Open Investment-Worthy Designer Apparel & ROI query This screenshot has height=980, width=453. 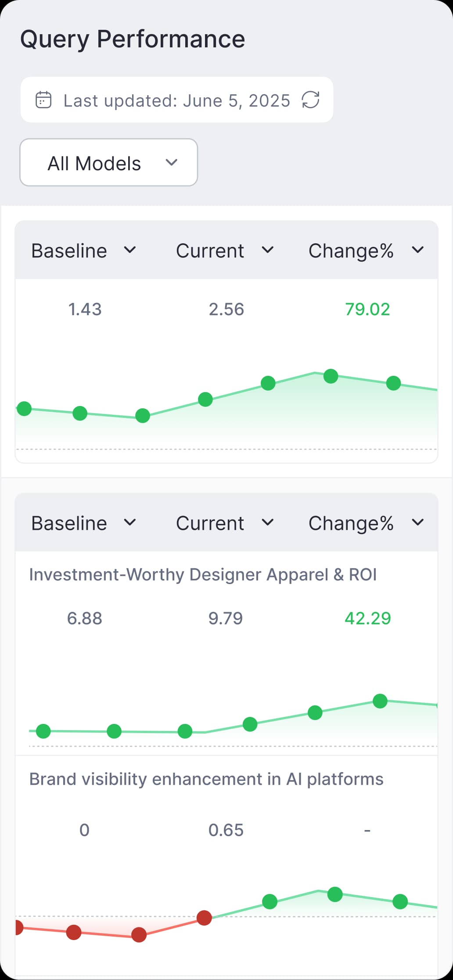tap(203, 574)
